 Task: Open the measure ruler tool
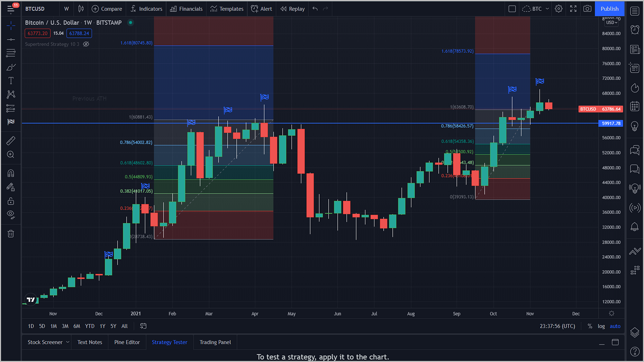click(x=11, y=141)
